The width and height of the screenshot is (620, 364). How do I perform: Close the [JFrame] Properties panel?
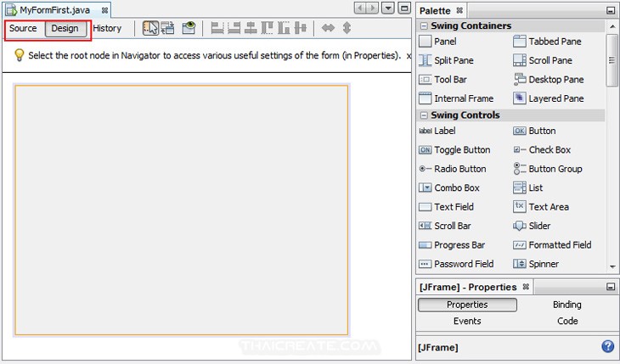[526, 287]
